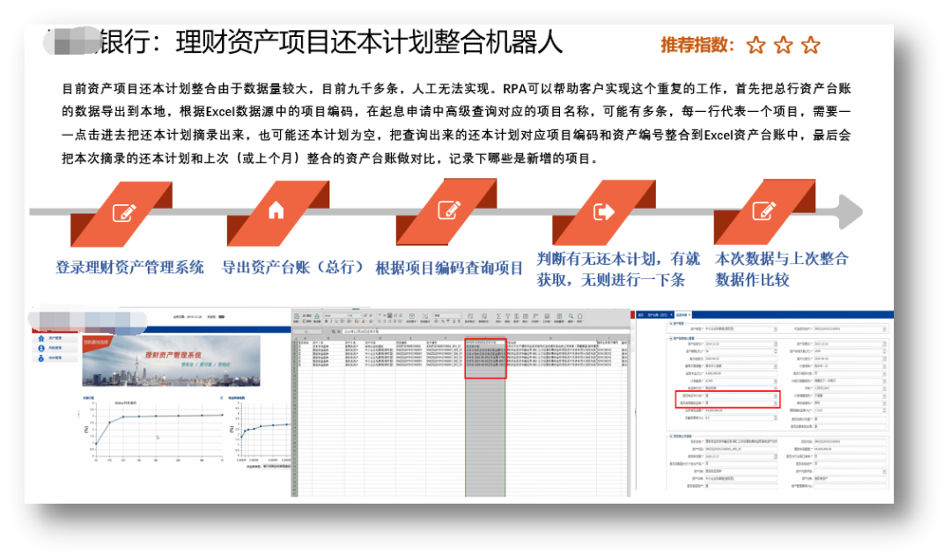
Task: Click the third rating star
Action: 811,45
